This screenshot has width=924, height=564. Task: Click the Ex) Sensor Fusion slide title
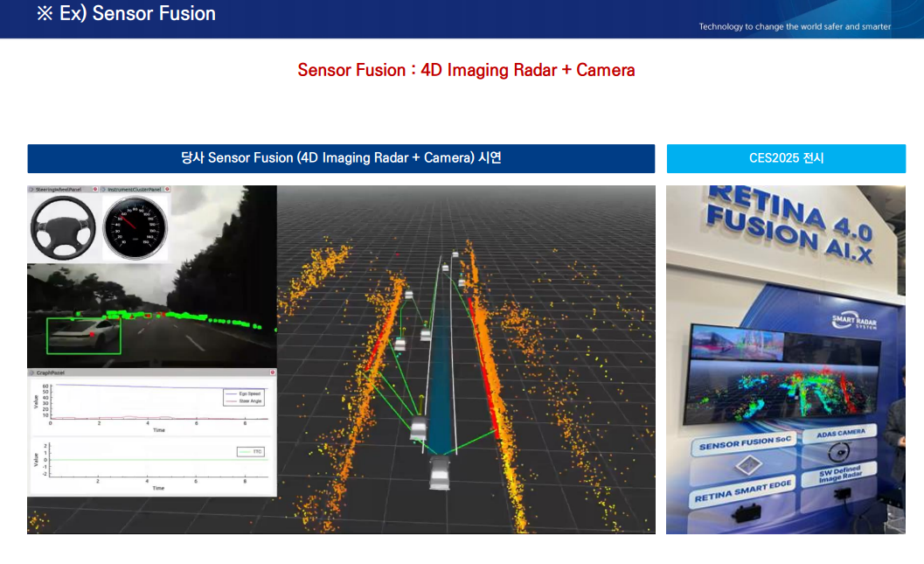126,14
